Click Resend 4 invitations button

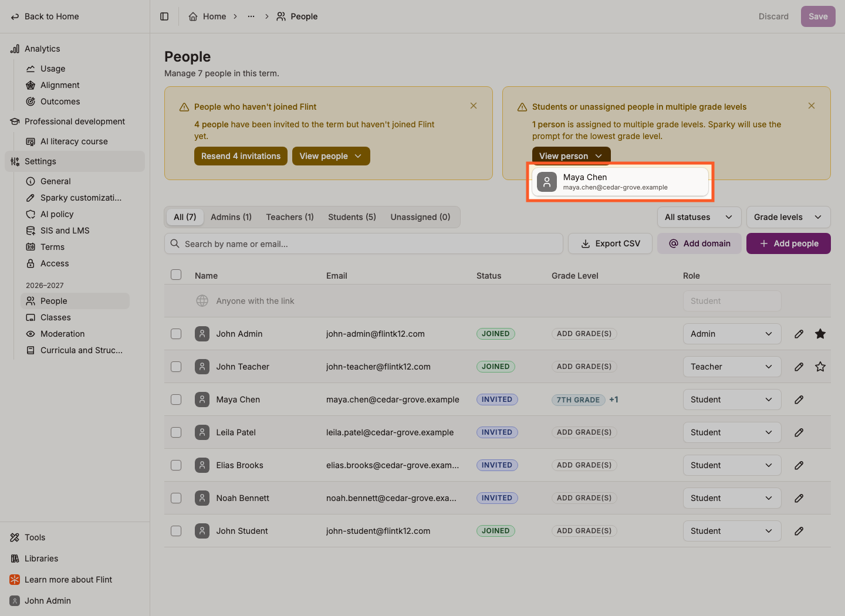coord(241,156)
